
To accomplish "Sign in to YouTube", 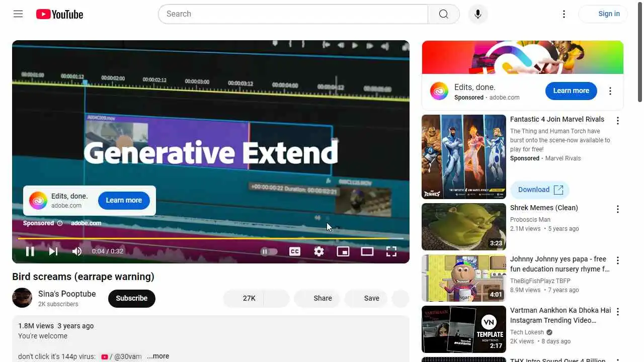I will [603, 14].
